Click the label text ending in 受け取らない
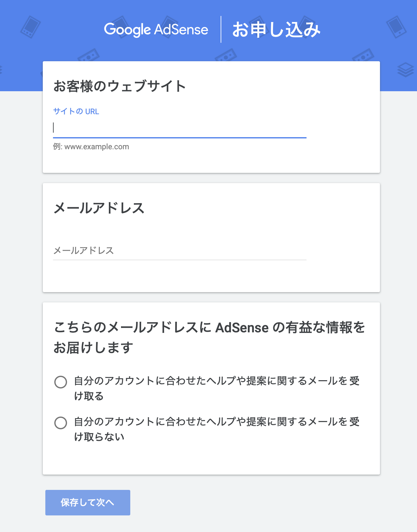The image size is (417, 532). pos(217,429)
